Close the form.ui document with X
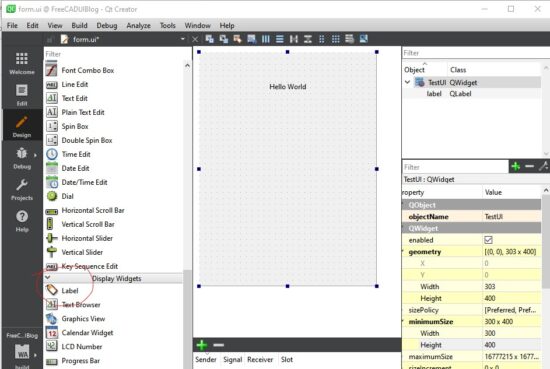This screenshot has width=550, height=369. point(195,39)
